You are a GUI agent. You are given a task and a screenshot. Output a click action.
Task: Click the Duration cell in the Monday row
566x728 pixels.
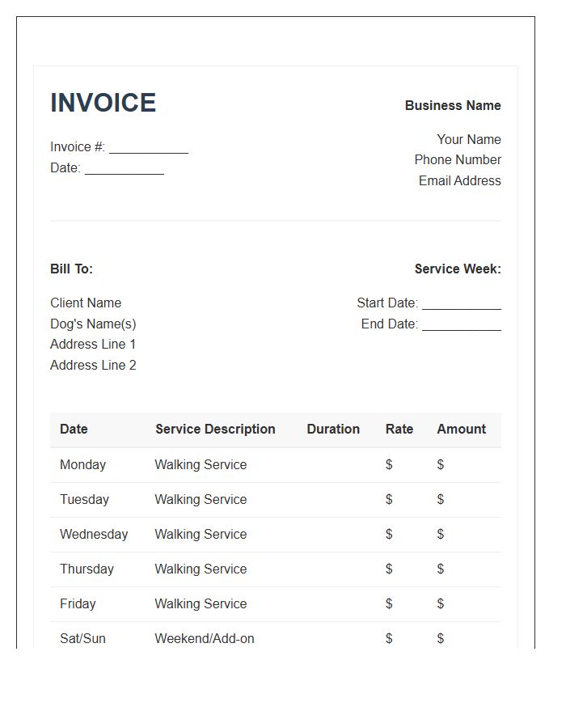pos(336,465)
